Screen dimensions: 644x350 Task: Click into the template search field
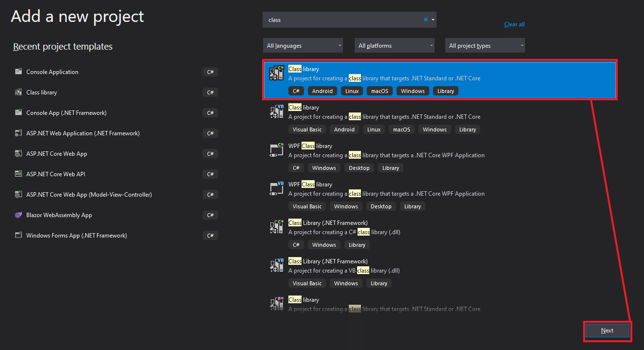[x=341, y=20]
